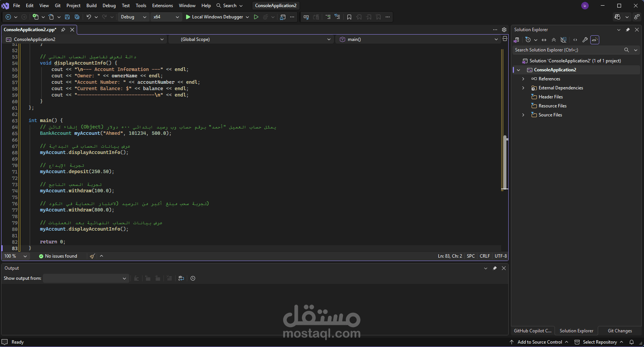The height and width of the screenshot is (347, 644).
Task: Click the Search box in title bar
Action: click(230, 6)
